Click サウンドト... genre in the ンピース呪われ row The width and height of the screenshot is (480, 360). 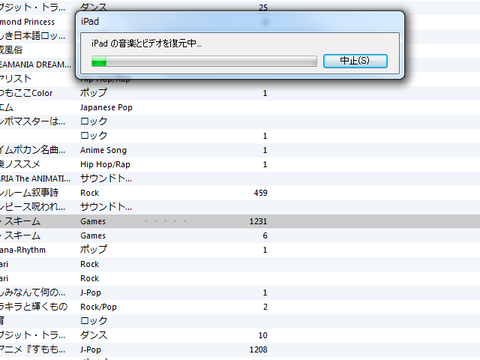(106, 207)
